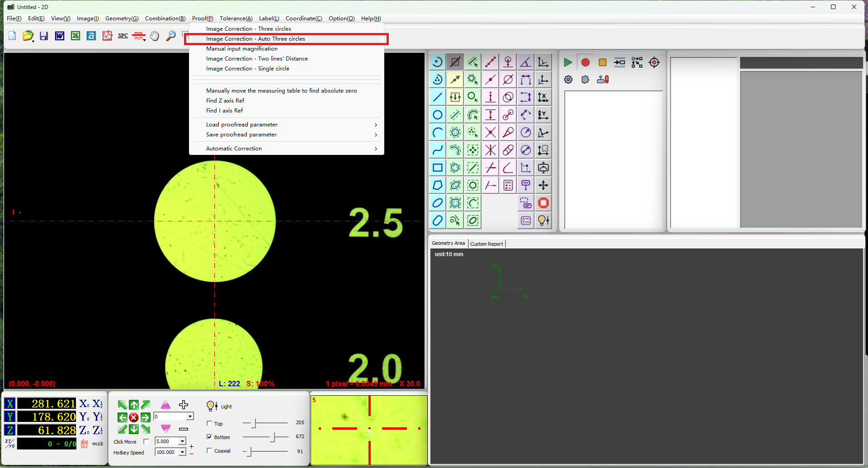Select the blue circle drawing tool
The width and height of the screenshot is (868, 468).
pos(437,115)
